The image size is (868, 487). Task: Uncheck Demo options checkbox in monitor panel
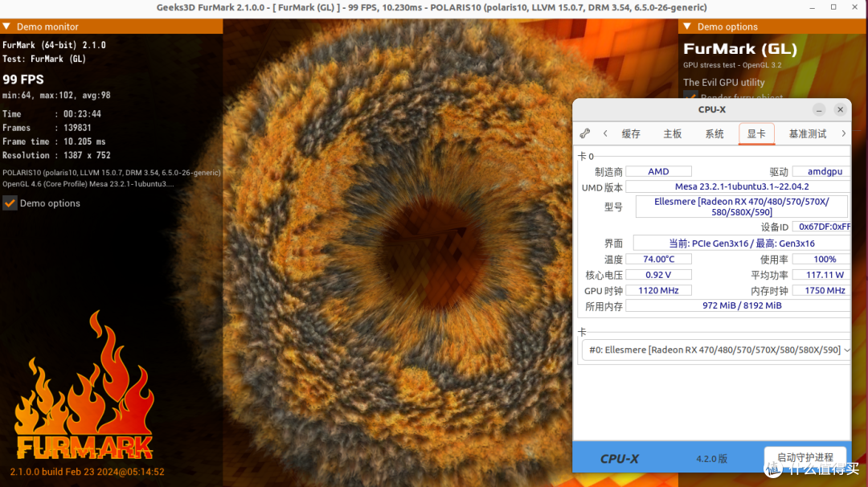(10, 203)
